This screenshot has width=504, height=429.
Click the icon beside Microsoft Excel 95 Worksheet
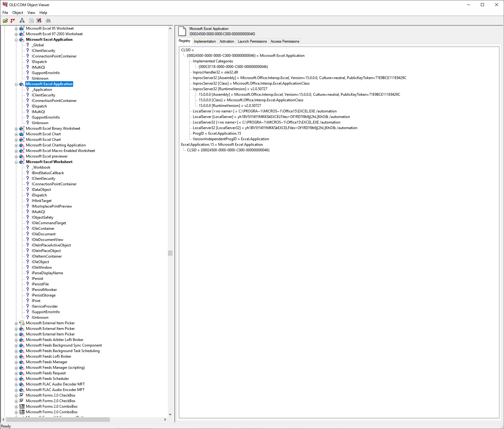(22, 28)
